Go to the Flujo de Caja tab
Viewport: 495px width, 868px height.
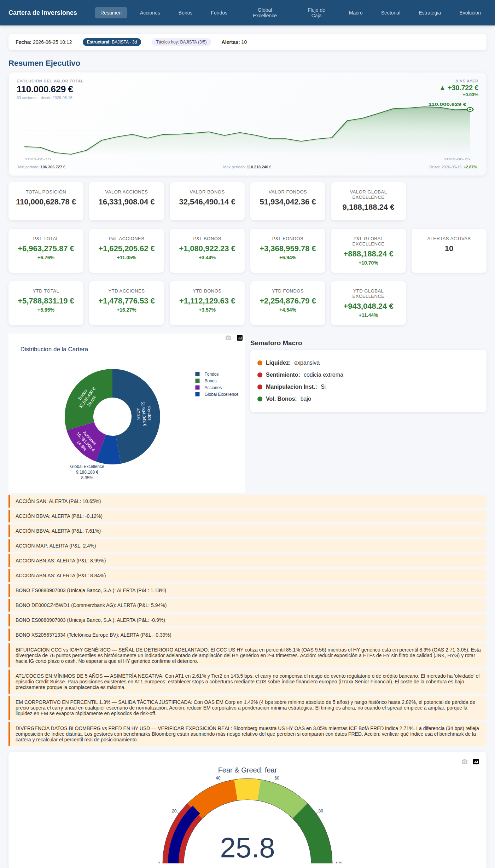click(316, 13)
